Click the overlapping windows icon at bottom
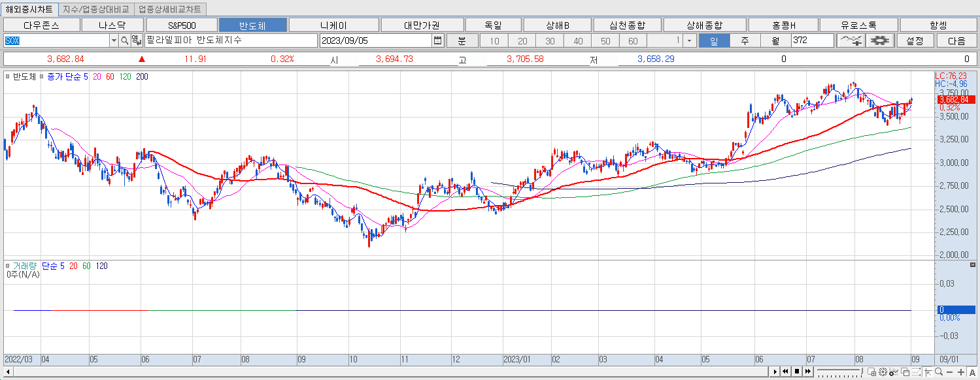The width and height of the screenshot is (980, 380). [x=905, y=372]
